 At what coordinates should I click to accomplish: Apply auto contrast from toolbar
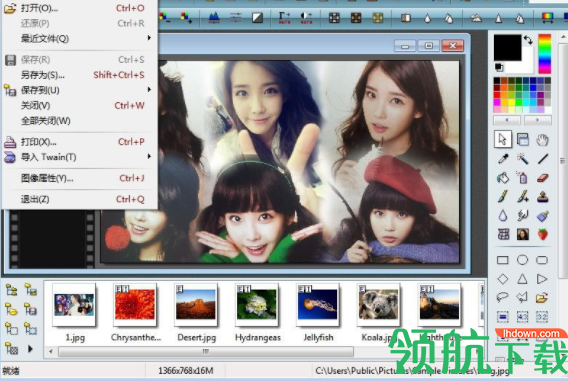click(x=306, y=17)
